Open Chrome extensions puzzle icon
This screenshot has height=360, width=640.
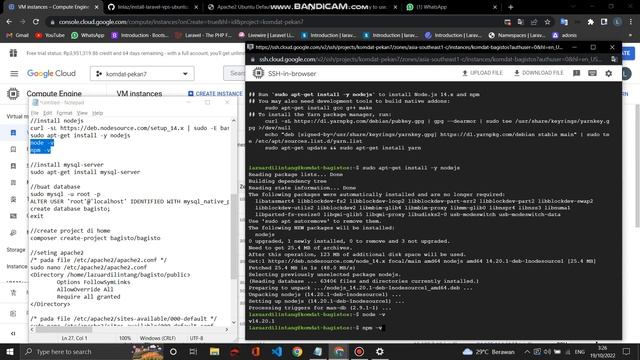click(590, 22)
